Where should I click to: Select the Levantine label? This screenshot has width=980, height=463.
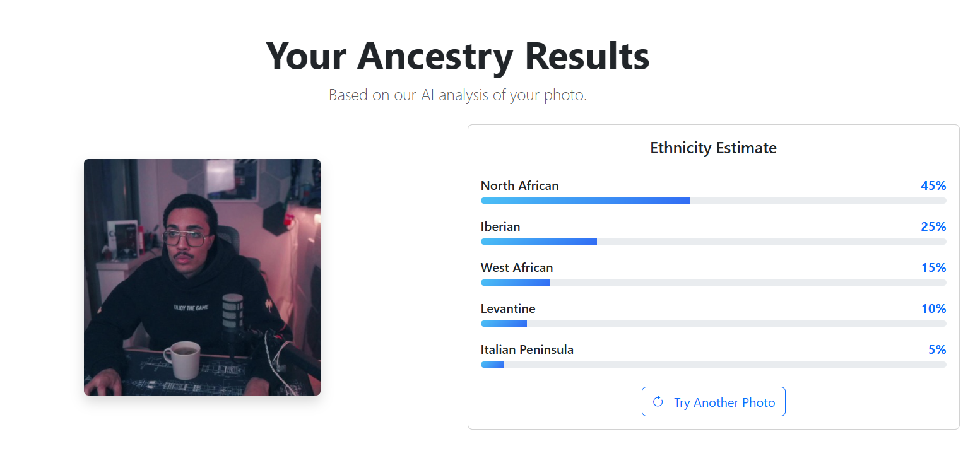tap(508, 308)
